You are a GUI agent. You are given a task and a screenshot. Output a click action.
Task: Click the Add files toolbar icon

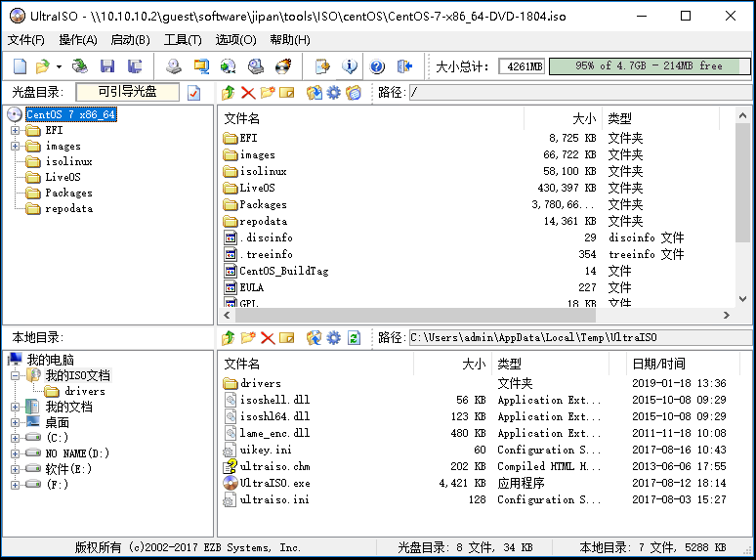point(322,66)
